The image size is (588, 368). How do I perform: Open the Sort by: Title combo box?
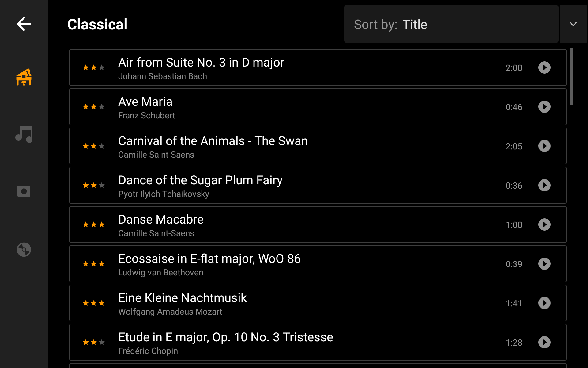451,24
